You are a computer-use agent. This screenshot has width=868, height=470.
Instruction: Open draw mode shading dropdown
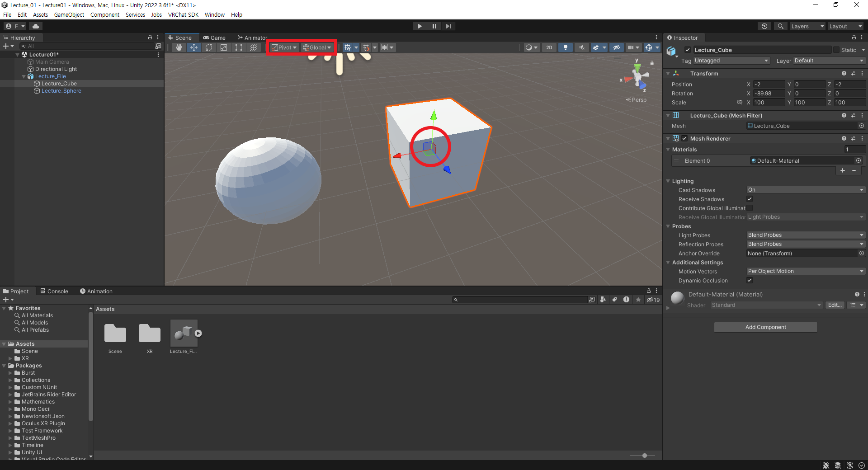click(531, 47)
